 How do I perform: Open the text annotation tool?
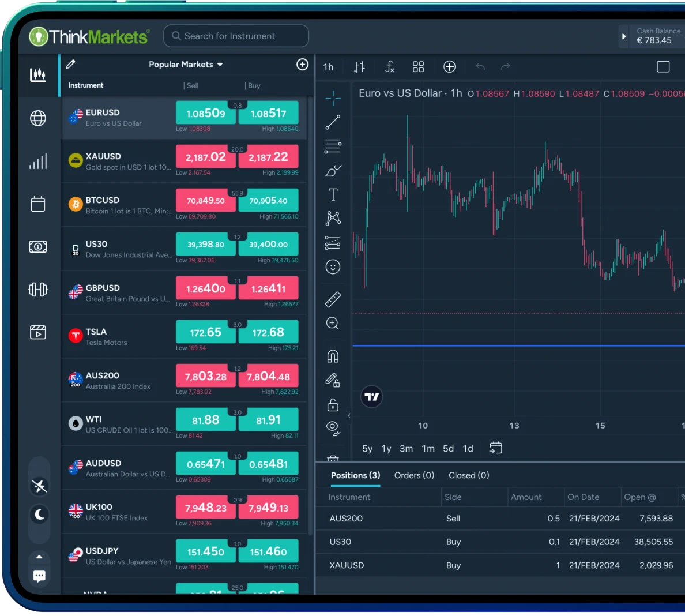(333, 194)
